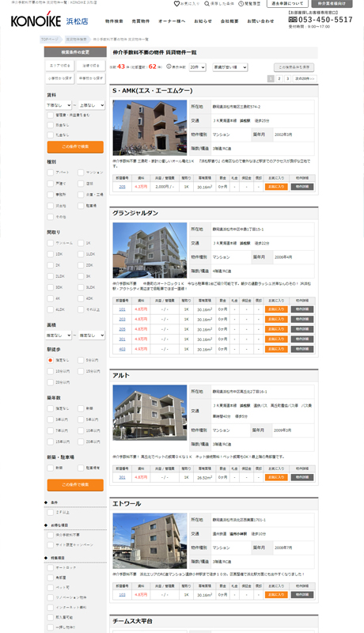Click the diamond bullet beside 特集項目
This screenshot has height=633, width=364.
[x=46, y=558]
